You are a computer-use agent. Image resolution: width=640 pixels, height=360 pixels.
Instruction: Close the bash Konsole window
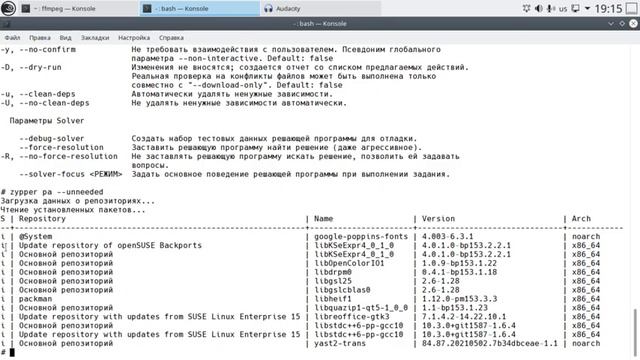[x=633, y=24]
